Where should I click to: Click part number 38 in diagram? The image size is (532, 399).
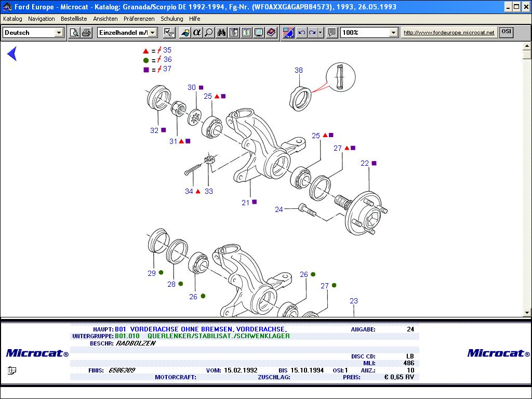click(x=299, y=70)
